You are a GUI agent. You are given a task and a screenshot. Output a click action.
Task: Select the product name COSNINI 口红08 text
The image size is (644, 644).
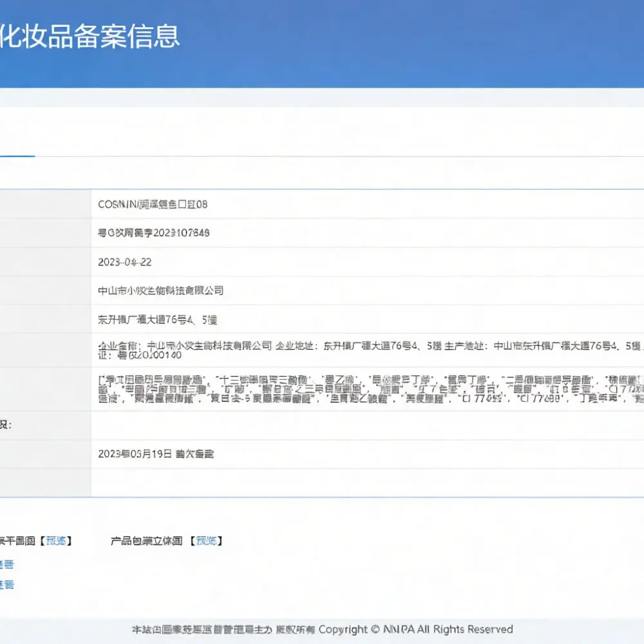point(153,204)
